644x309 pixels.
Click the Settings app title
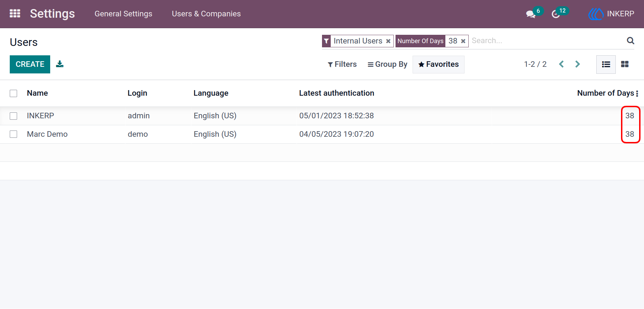(52, 14)
